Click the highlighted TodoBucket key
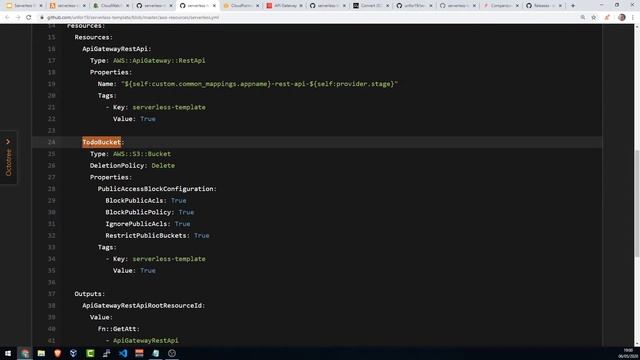Image resolution: width=640 pixels, height=360 pixels. (102, 142)
